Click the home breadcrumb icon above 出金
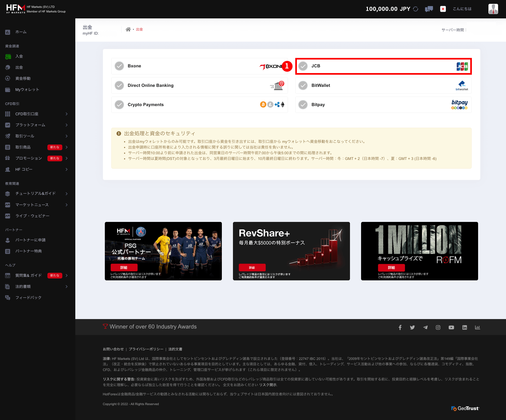This screenshot has width=506, height=420. 128,29
